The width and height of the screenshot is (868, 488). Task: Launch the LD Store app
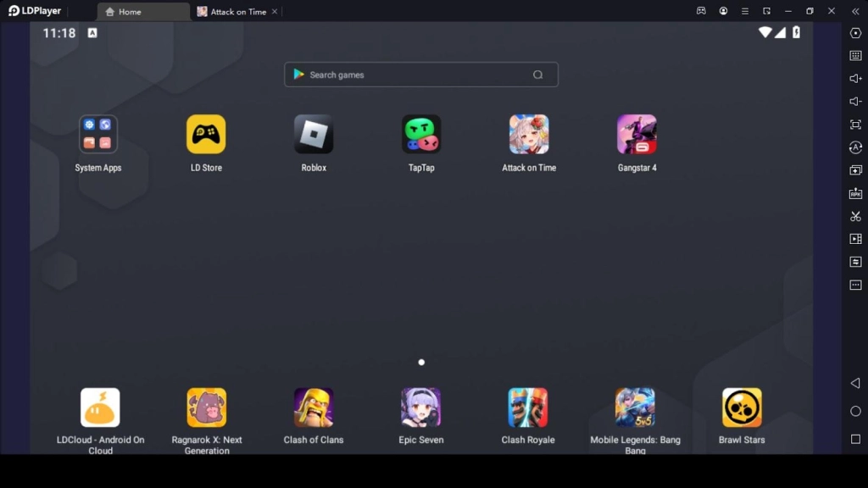tap(206, 134)
